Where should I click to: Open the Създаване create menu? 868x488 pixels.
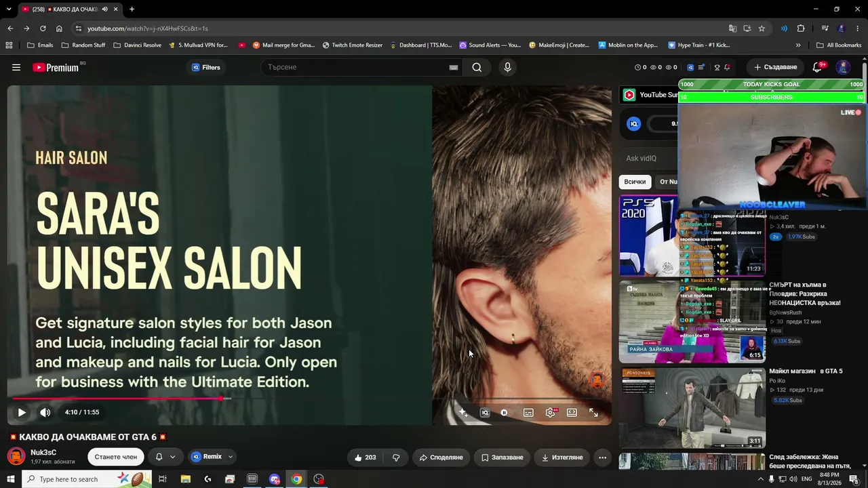click(775, 67)
